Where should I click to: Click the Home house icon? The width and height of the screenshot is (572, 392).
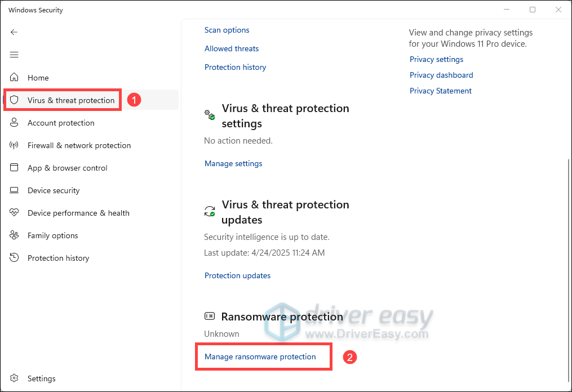15,78
